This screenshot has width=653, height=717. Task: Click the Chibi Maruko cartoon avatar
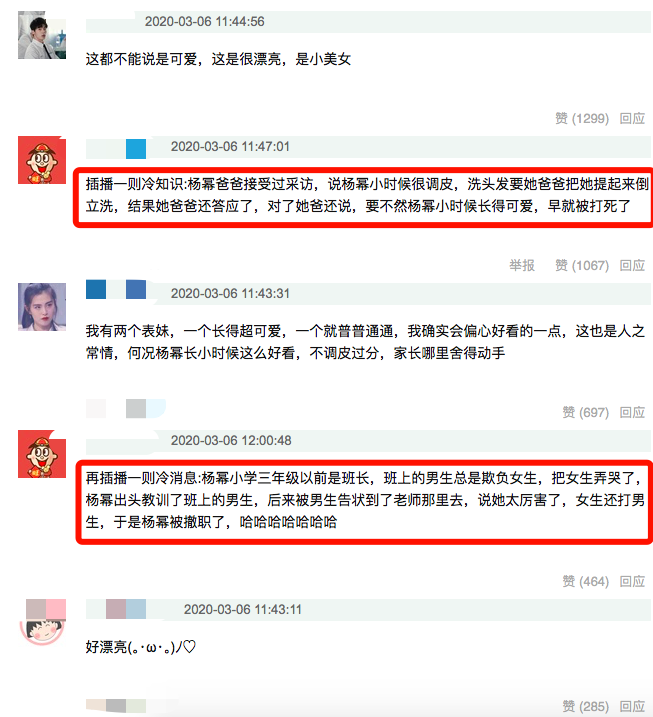[43, 622]
